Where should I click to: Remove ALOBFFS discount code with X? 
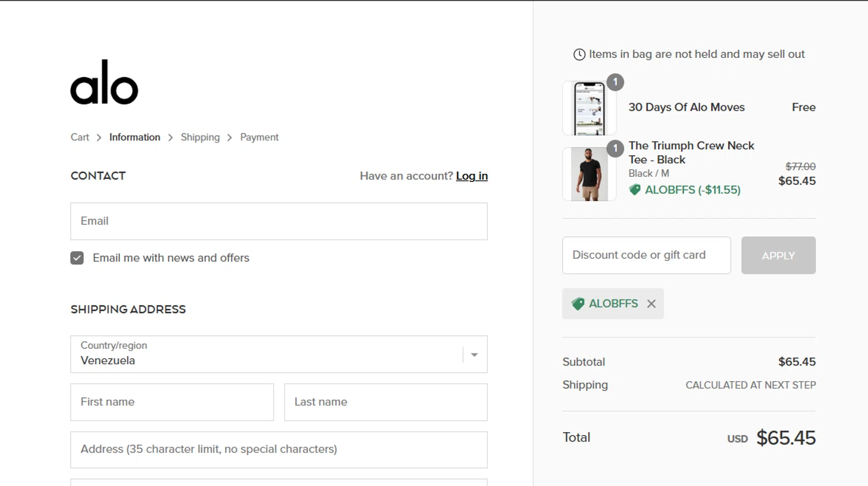652,304
